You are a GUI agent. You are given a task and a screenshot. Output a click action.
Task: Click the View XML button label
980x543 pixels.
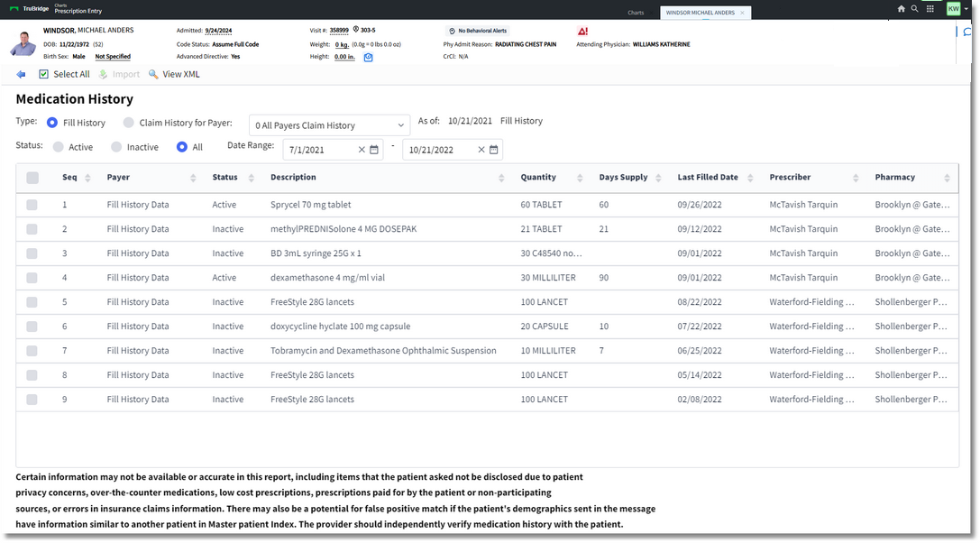click(181, 74)
